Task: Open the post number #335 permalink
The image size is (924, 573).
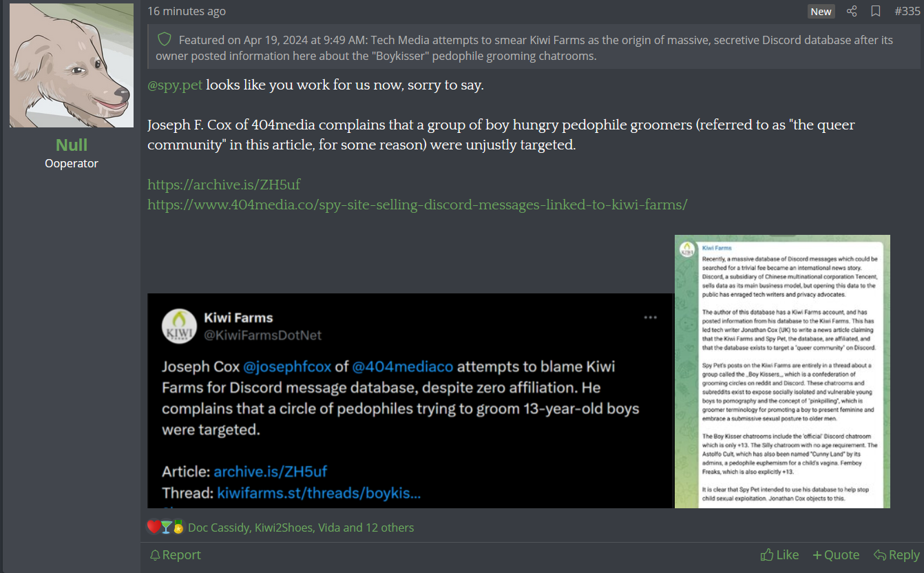Action: click(x=907, y=11)
